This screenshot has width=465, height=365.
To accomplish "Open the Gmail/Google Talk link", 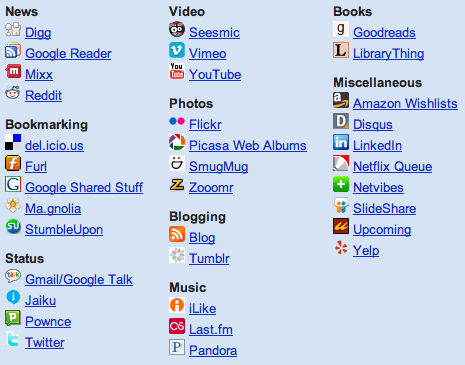I will click(x=79, y=280).
